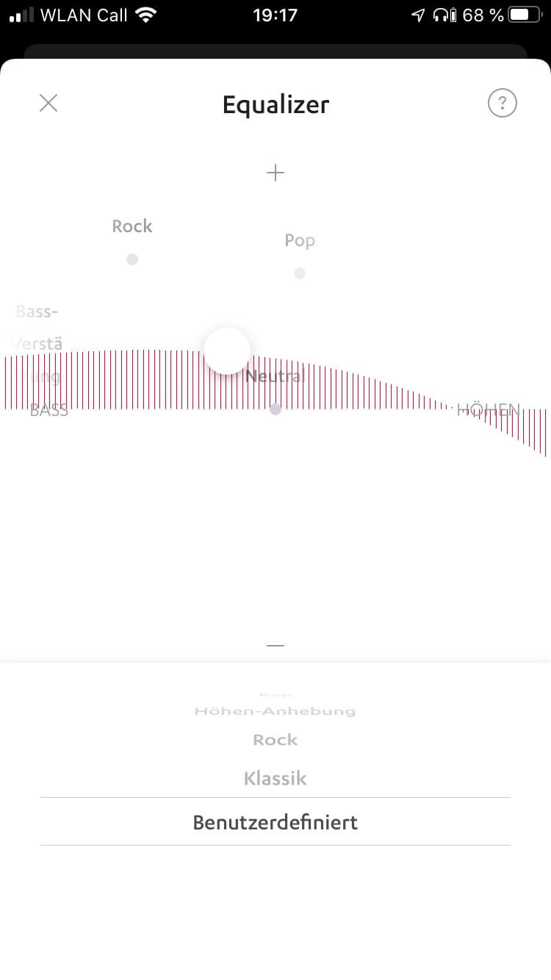Select the Pop preset dot
Screen dimensions: 551x980
299,273
